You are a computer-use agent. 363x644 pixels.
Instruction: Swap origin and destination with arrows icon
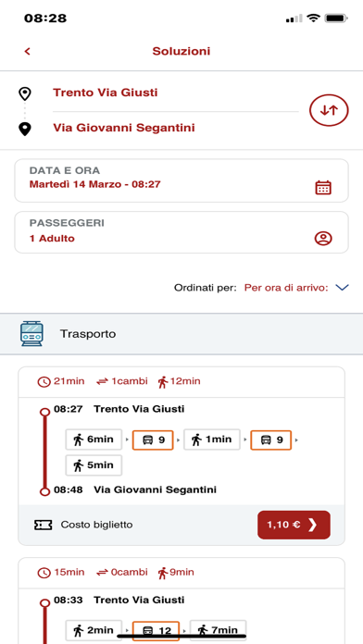tap(329, 110)
